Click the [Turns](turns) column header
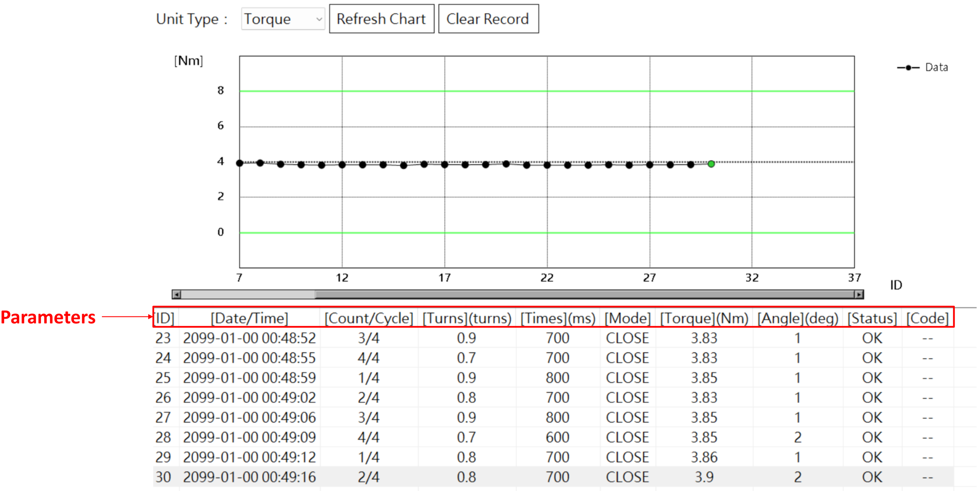The image size is (980, 491). click(466, 318)
